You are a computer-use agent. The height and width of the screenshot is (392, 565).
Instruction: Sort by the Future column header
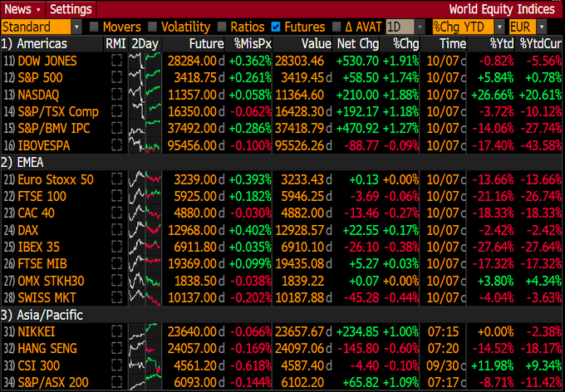click(x=206, y=44)
